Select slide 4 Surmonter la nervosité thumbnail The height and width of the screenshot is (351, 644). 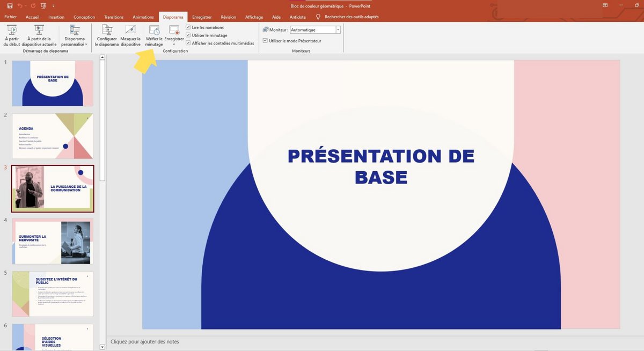tap(53, 242)
